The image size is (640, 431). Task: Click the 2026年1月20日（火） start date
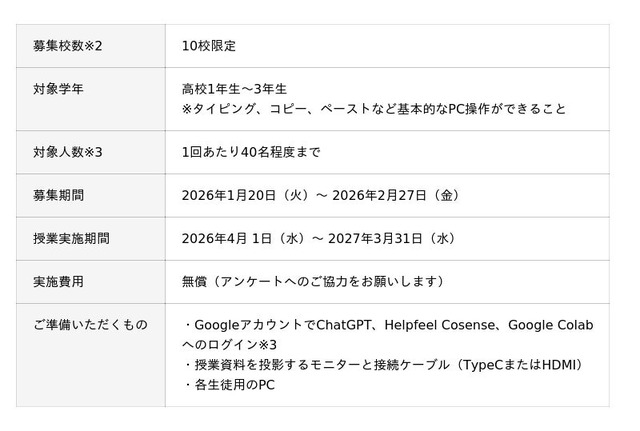244,195
